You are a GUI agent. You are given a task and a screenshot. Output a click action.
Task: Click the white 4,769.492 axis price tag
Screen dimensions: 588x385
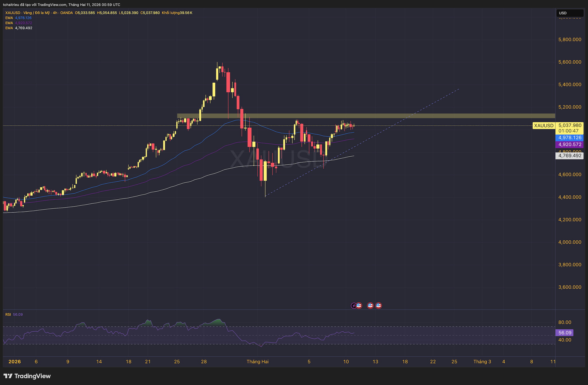pyautogui.click(x=570, y=156)
